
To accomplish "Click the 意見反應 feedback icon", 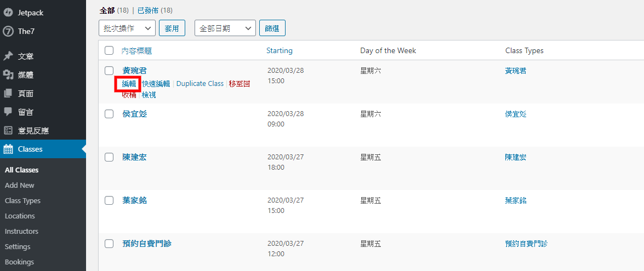I will coord(8,131).
